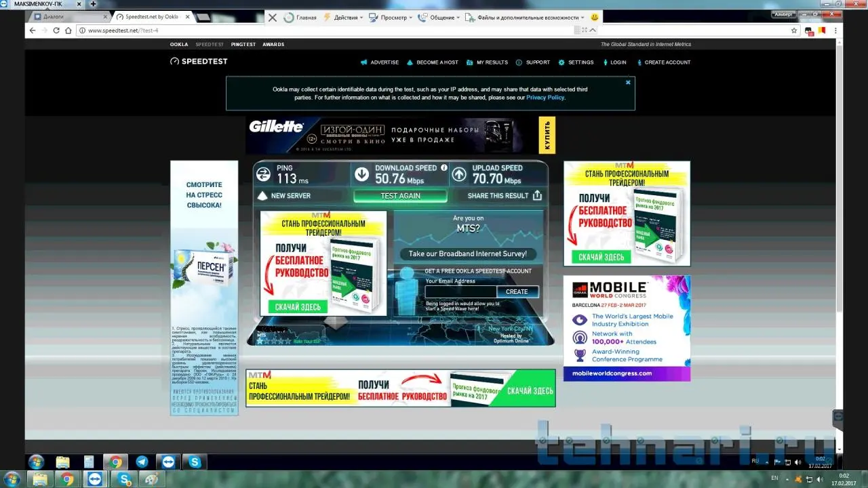Click the email address input field
Screen dimensions: 868x488
461,291
